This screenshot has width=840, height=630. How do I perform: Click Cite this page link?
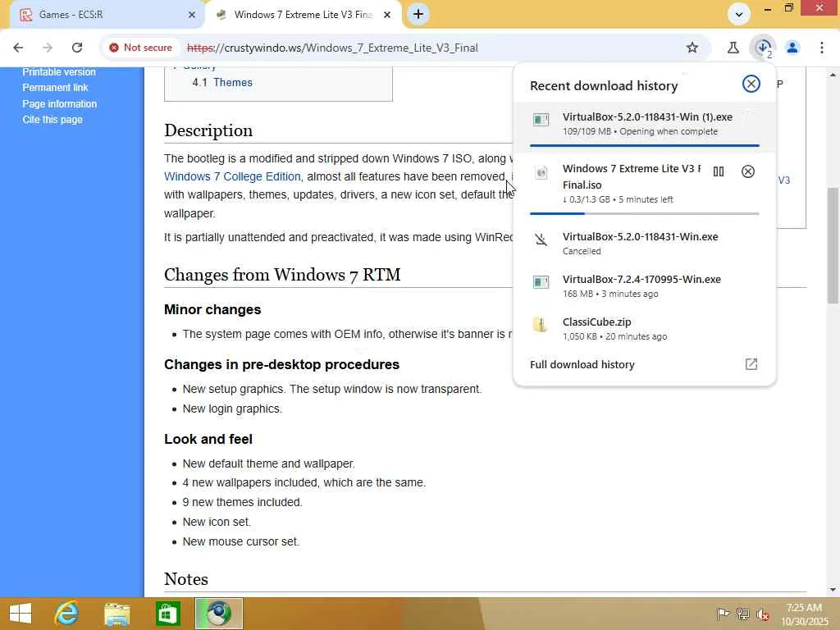(52, 120)
